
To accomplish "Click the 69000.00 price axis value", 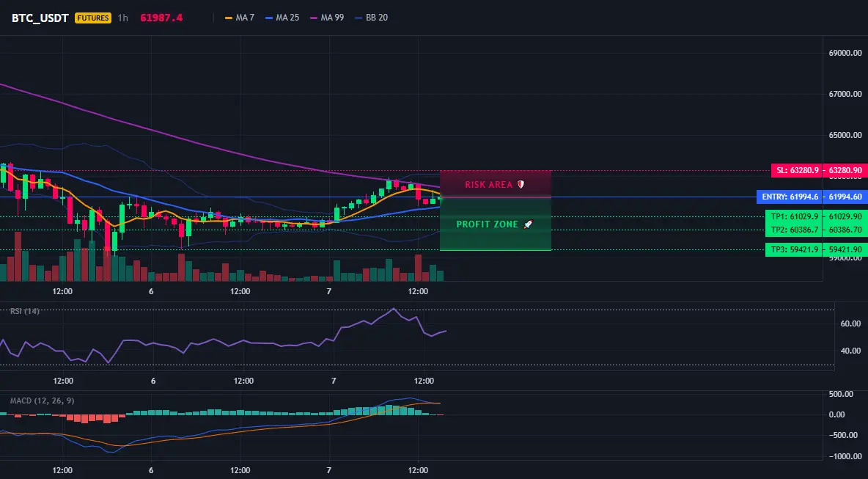I will [x=845, y=53].
